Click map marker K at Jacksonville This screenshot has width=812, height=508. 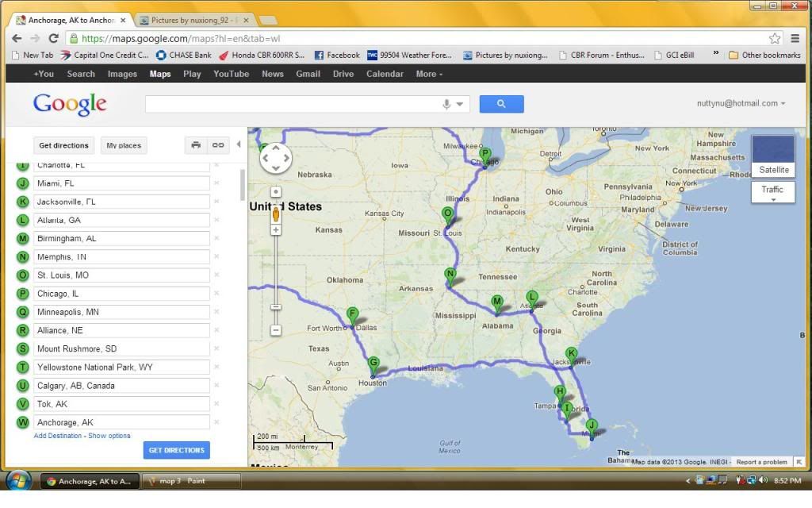click(571, 356)
